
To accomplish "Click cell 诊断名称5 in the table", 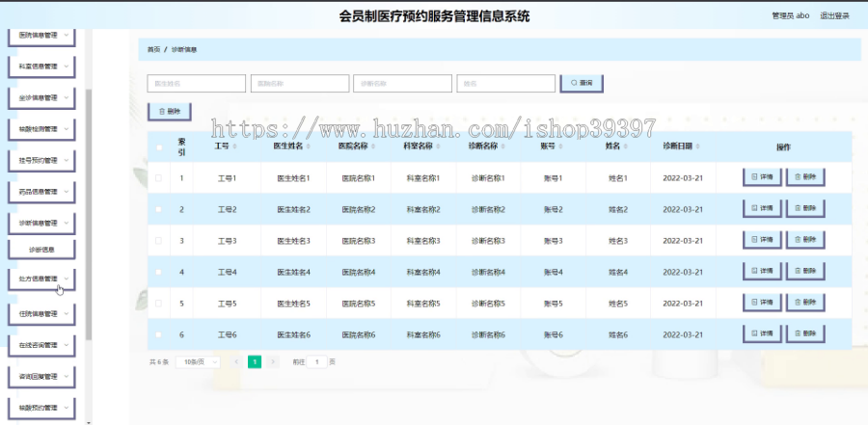I will pyautogui.click(x=488, y=304).
